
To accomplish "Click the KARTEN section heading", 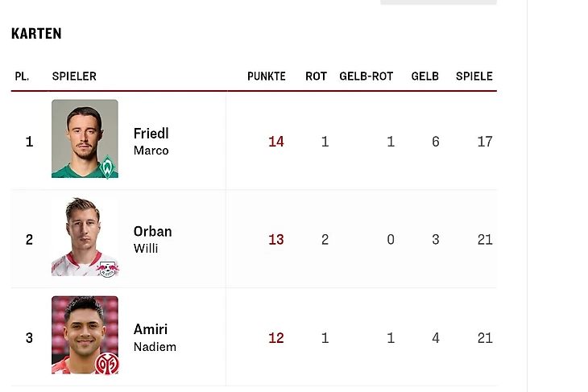I will tap(36, 34).
